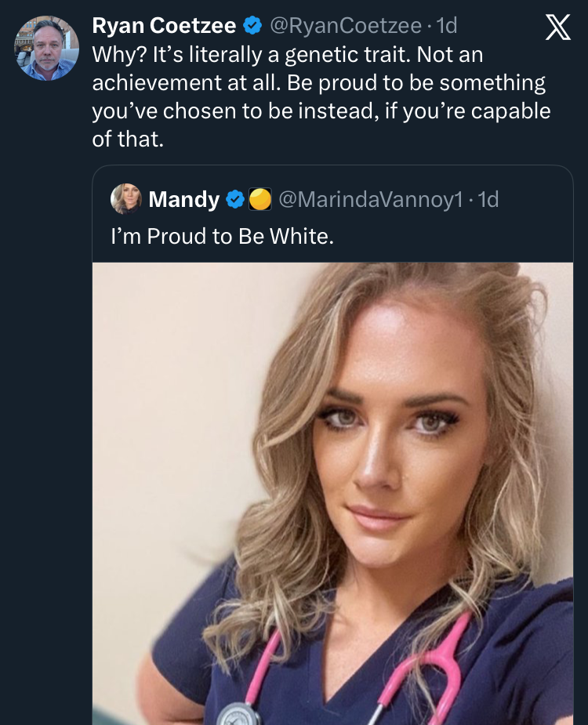Open the quoted post text "I'm Proud to Be White."

[222, 236]
